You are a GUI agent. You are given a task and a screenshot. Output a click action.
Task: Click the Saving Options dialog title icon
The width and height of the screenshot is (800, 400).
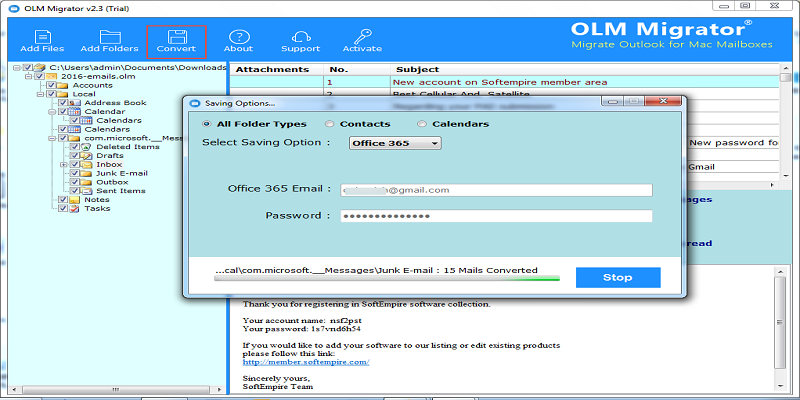tap(195, 103)
